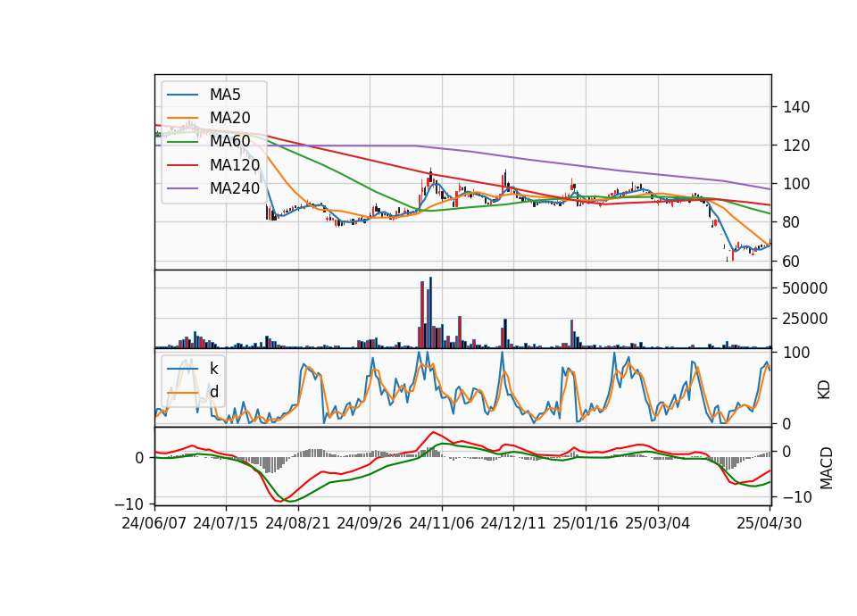Click the date label 24/09/26
The height and width of the screenshot is (616, 857).
pos(369,523)
